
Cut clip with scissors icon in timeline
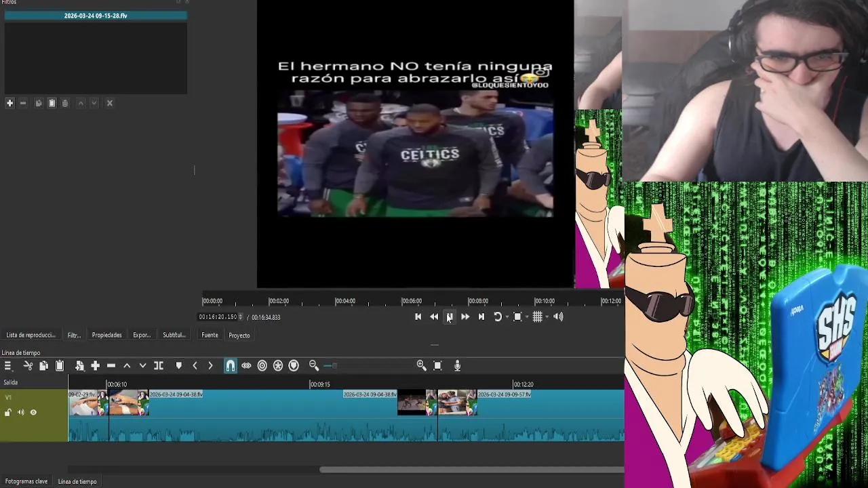(x=28, y=366)
